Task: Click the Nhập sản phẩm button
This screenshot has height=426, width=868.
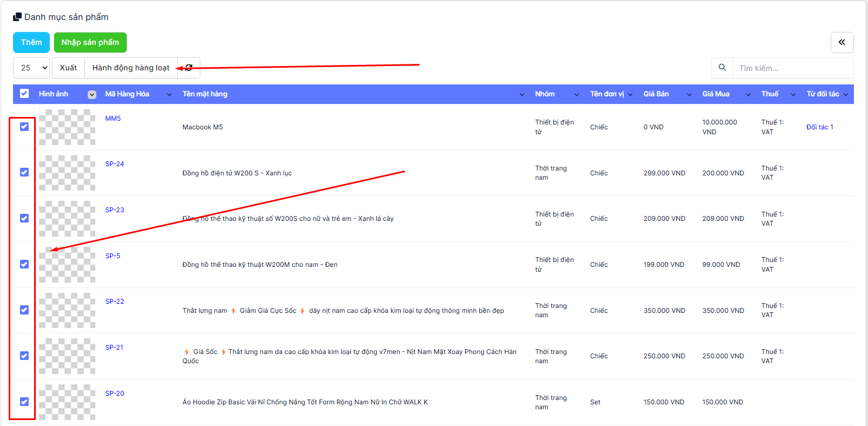Action: click(90, 42)
